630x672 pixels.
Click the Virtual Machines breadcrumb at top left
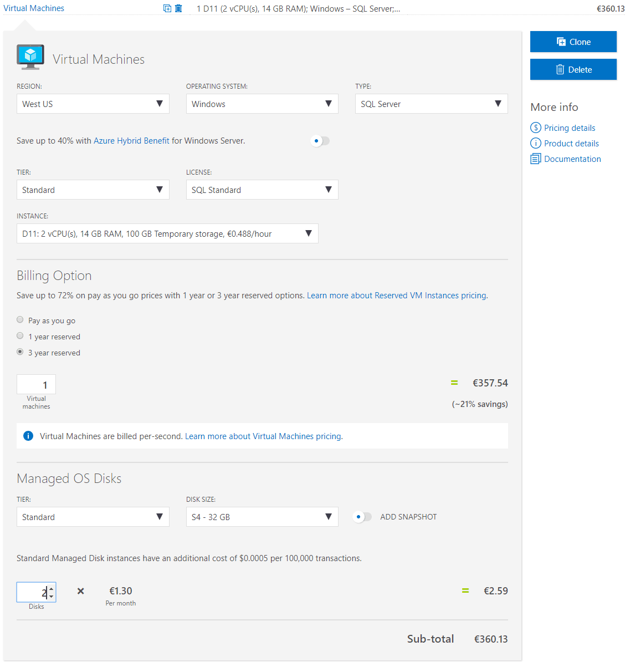click(x=34, y=8)
